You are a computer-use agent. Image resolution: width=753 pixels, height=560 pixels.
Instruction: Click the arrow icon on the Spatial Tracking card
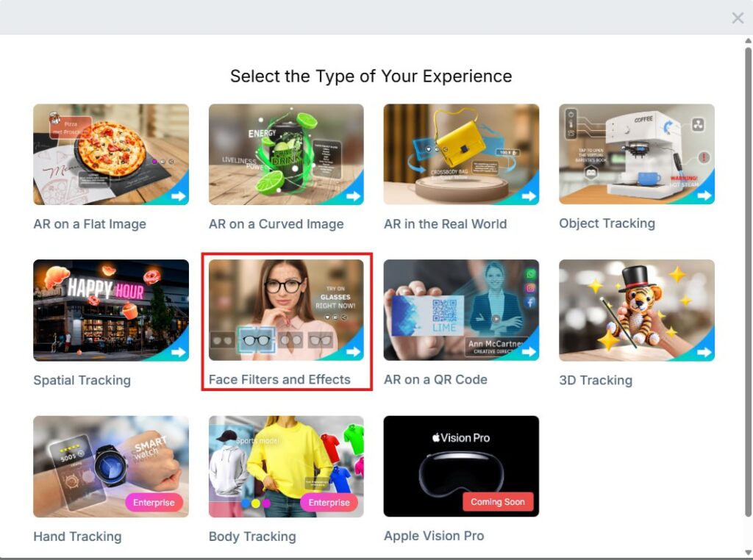coord(178,352)
